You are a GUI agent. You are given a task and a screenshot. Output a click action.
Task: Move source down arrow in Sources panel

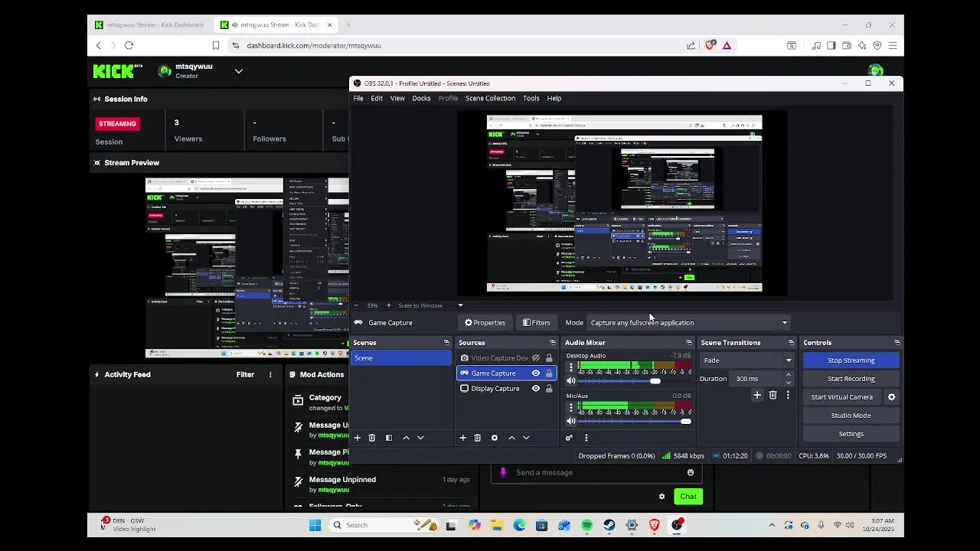(x=526, y=438)
